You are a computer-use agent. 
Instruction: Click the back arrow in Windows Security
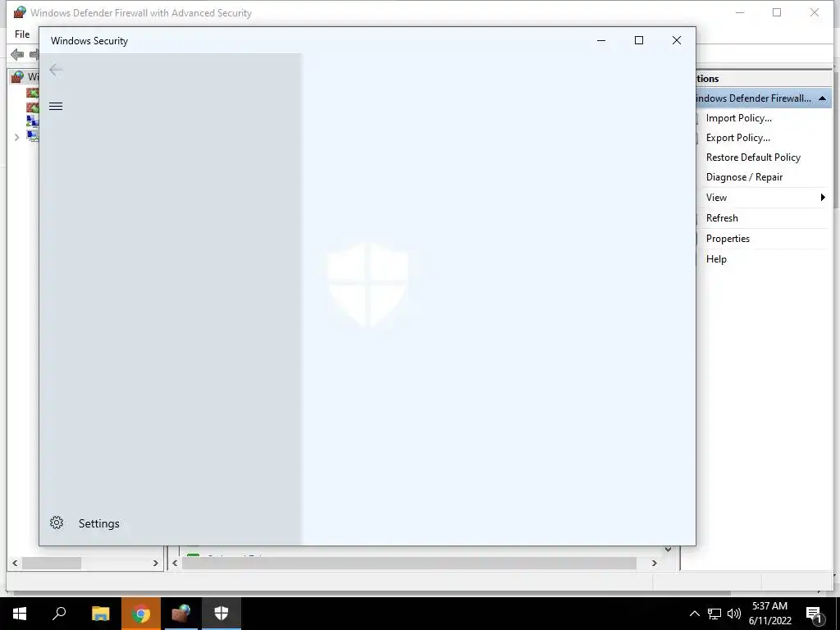[56, 70]
